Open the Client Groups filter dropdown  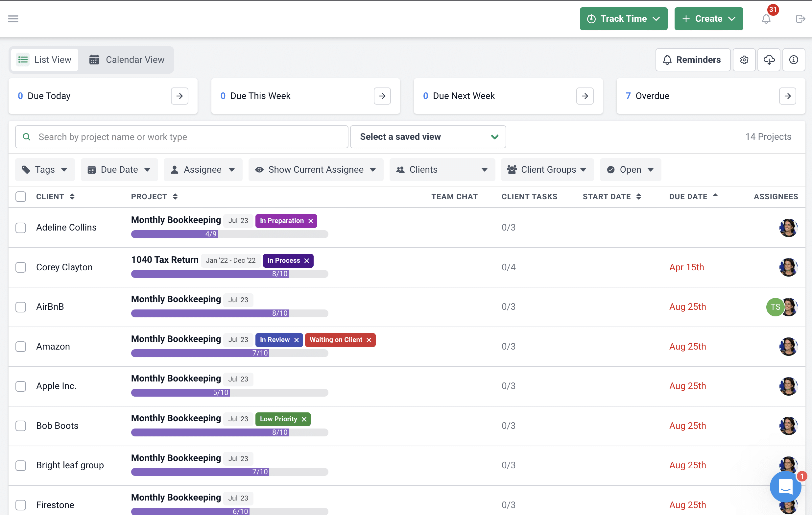pos(547,170)
